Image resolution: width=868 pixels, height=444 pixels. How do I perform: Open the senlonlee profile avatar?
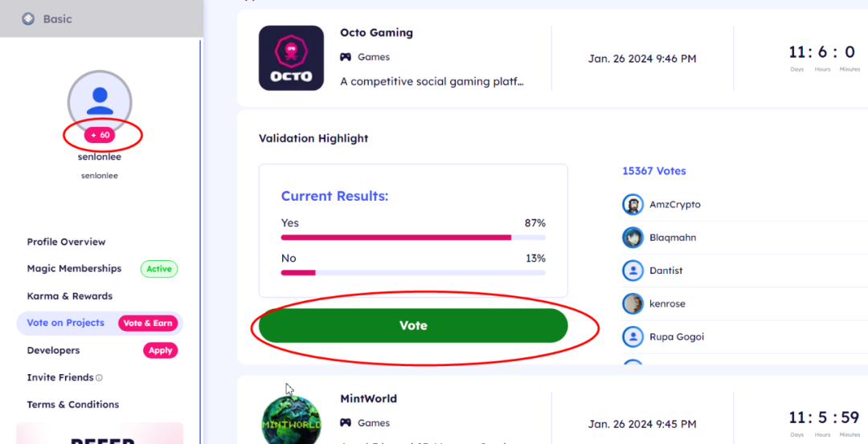(x=100, y=102)
